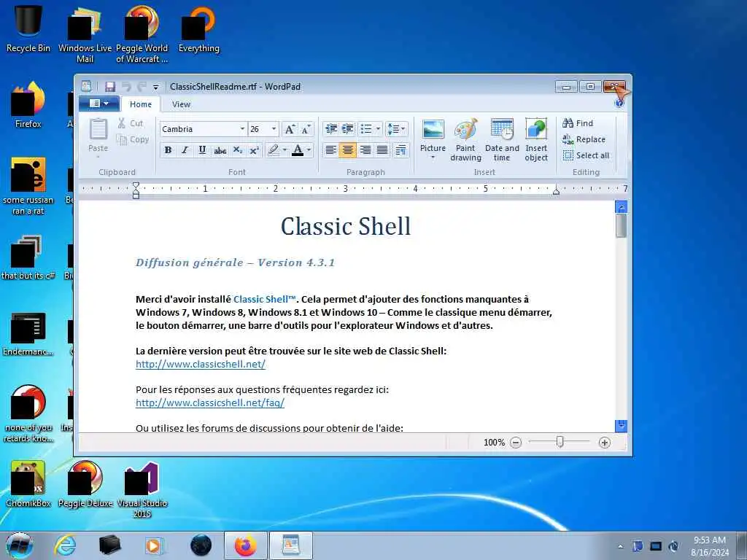747x560 pixels.
Task: Click the text highlight color pen
Action: click(x=273, y=150)
